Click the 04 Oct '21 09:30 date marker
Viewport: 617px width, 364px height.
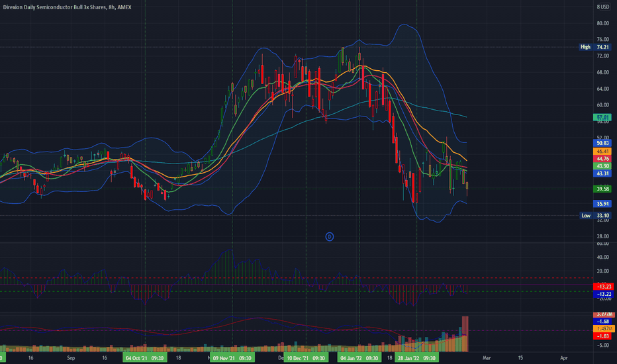point(145,357)
